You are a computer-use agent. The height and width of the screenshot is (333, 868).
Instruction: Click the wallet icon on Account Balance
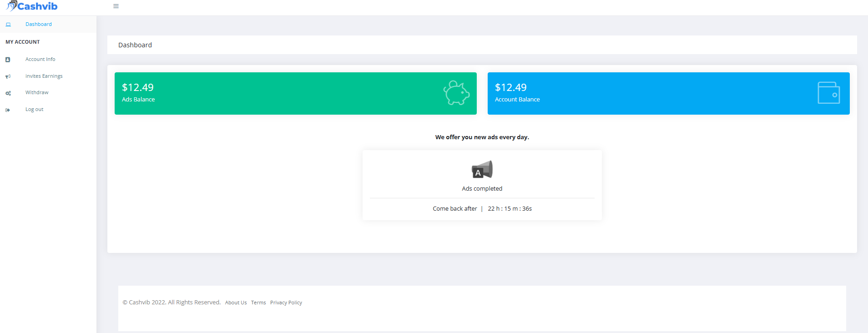pyautogui.click(x=828, y=93)
